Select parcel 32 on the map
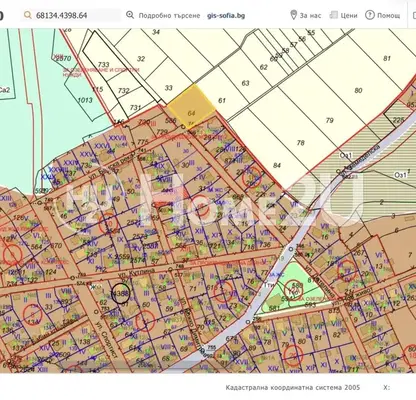The image size is (416, 400). coord(141,59)
